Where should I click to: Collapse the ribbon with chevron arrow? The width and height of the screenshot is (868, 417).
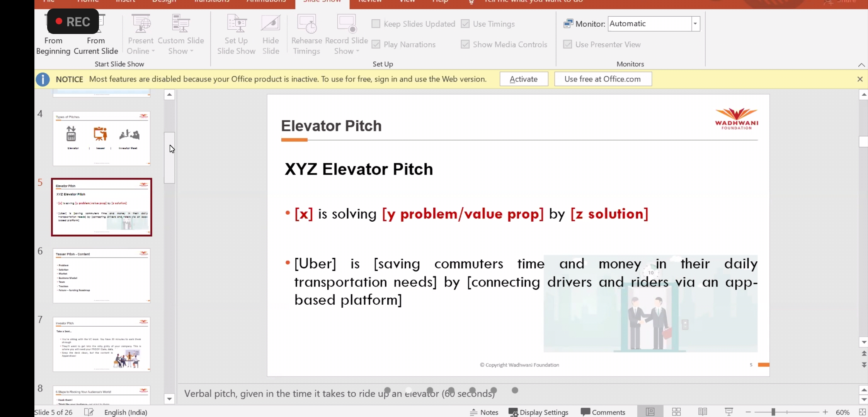pos(861,65)
